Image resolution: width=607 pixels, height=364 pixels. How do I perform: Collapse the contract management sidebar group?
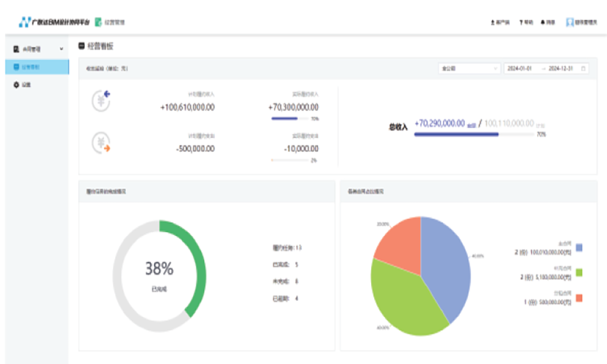61,49
